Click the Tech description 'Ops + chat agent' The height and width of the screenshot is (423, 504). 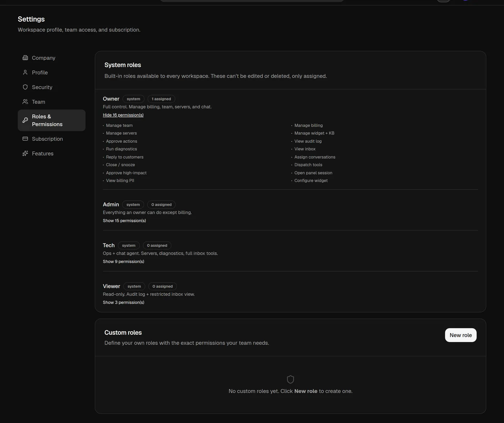160,254
